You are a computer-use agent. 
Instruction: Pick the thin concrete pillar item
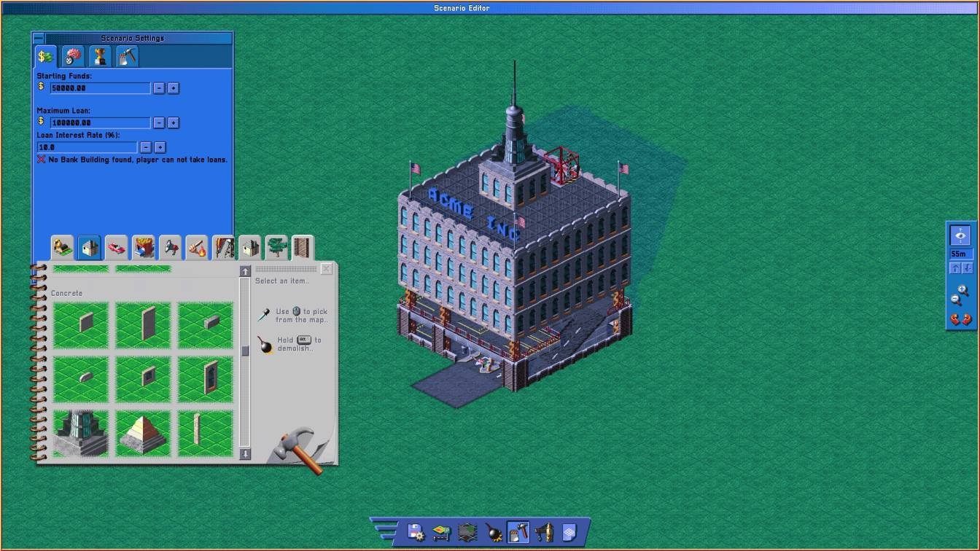click(x=206, y=434)
